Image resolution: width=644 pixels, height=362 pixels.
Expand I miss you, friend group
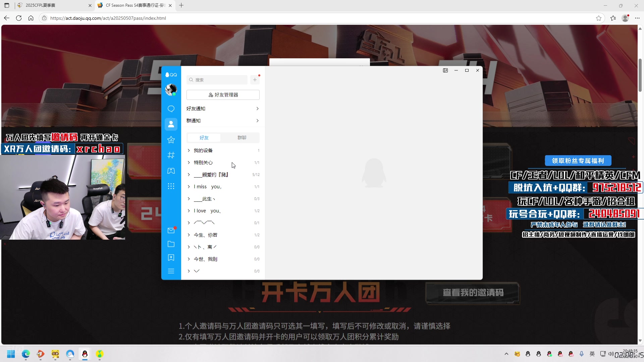tap(223, 187)
